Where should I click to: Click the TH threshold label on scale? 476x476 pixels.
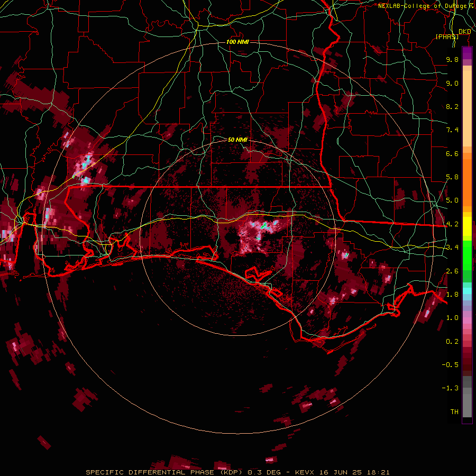tap(454, 412)
